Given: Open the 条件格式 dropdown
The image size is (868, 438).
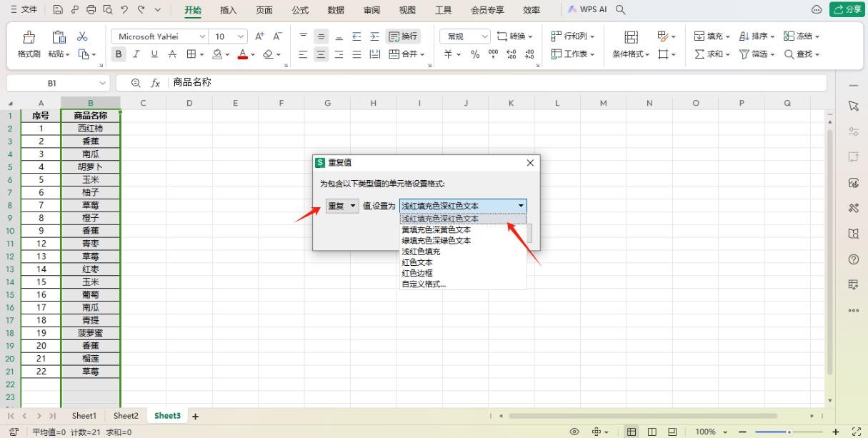Looking at the screenshot, I should pyautogui.click(x=631, y=54).
